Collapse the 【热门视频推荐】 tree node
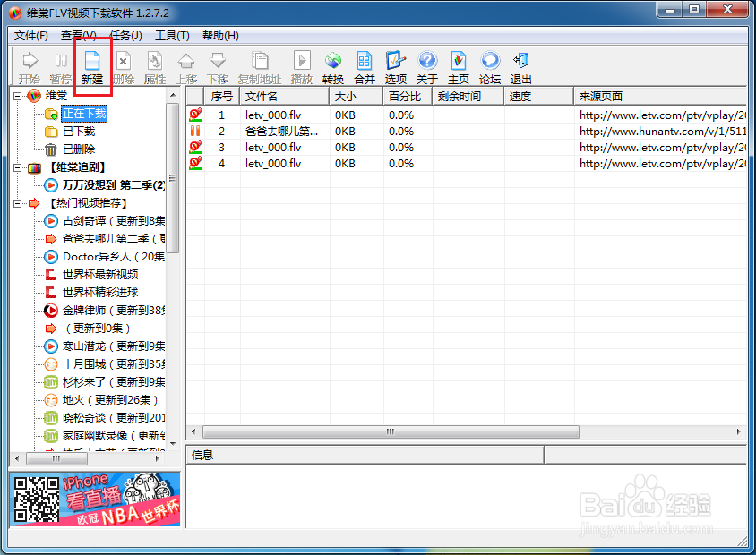This screenshot has height=555, width=756. click(x=17, y=203)
